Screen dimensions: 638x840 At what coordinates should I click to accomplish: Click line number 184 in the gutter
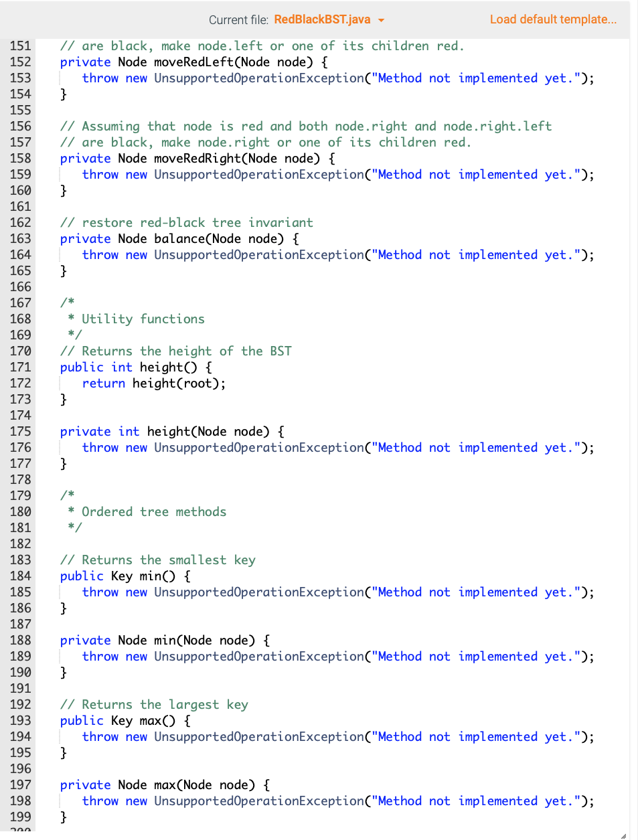[x=21, y=576]
